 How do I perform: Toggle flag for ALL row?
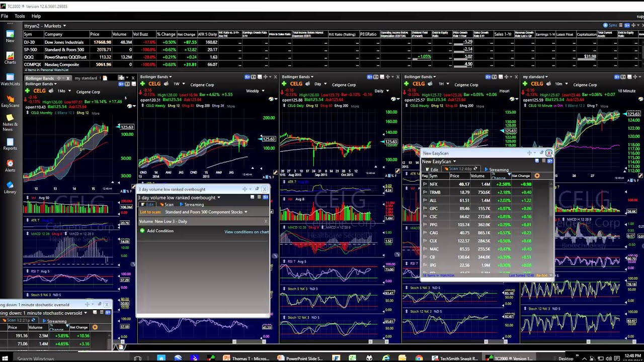click(425, 200)
